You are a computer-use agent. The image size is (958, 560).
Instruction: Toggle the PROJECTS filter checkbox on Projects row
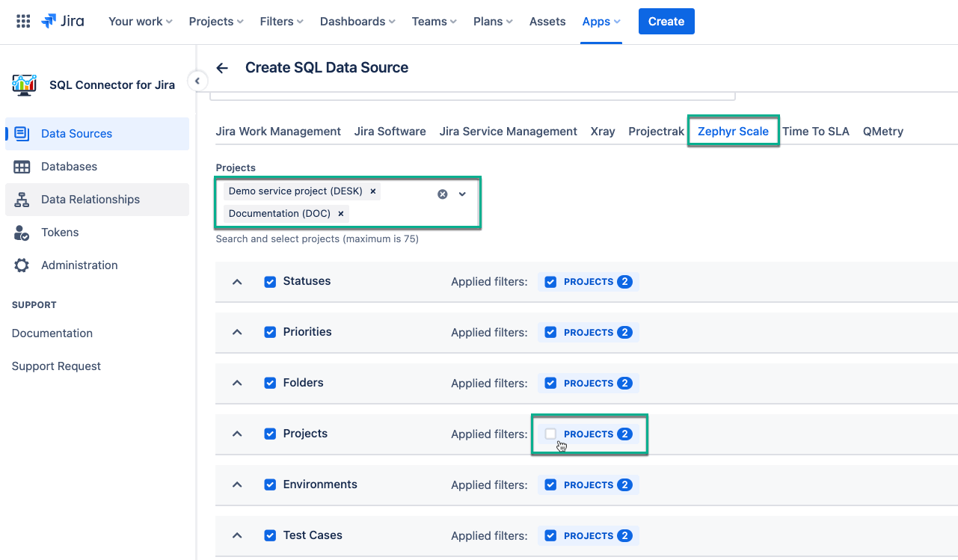click(x=551, y=434)
